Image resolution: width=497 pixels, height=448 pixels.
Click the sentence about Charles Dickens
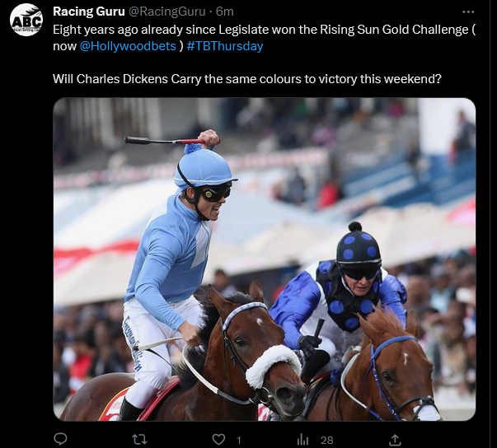(247, 79)
